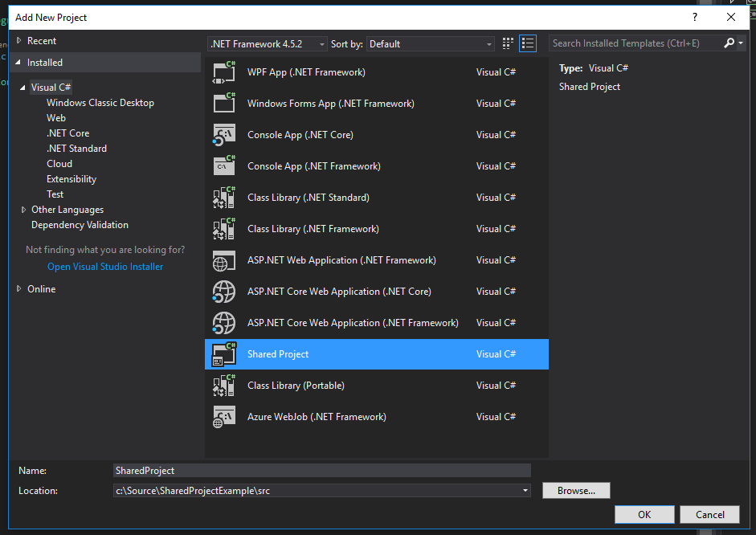The width and height of the screenshot is (756, 535).
Task: Select the Shared Project template icon
Action: click(x=224, y=354)
